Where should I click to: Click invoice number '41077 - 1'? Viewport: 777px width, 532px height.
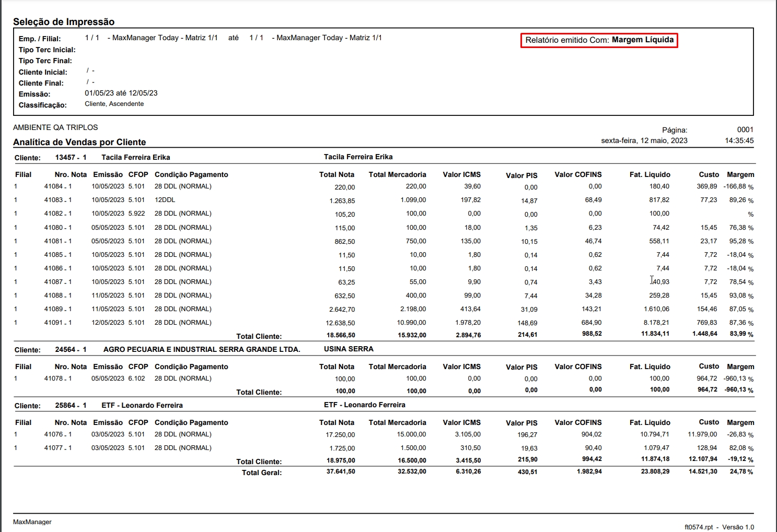coord(58,448)
